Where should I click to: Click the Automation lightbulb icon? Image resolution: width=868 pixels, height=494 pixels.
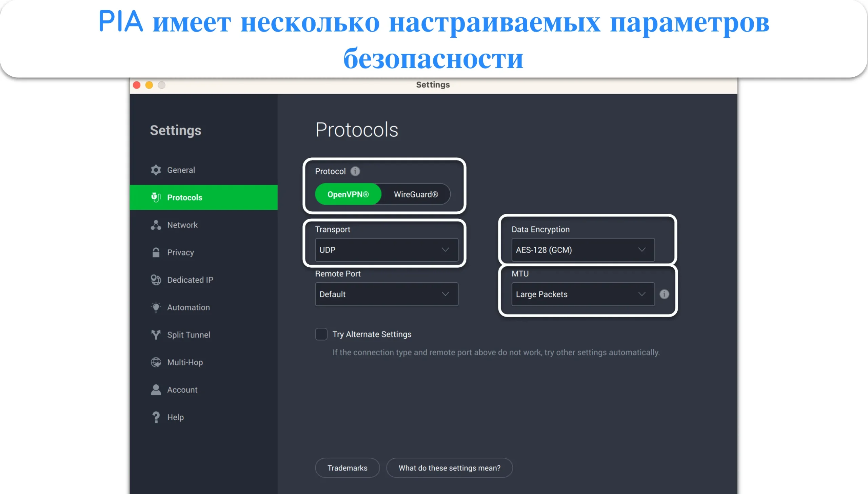pyautogui.click(x=156, y=307)
